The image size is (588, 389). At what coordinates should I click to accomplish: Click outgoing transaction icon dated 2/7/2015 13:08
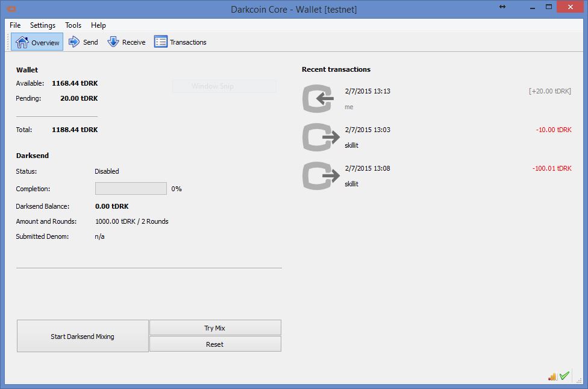tap(321, 176)
